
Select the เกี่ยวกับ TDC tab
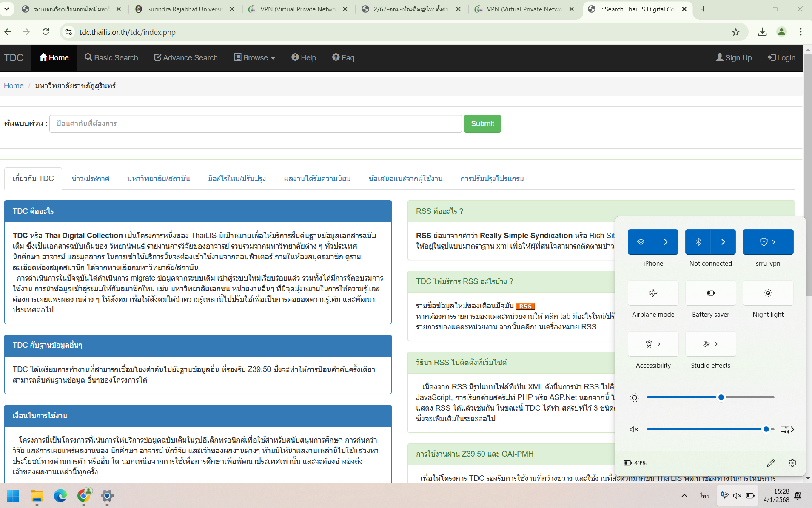[33, 179]
